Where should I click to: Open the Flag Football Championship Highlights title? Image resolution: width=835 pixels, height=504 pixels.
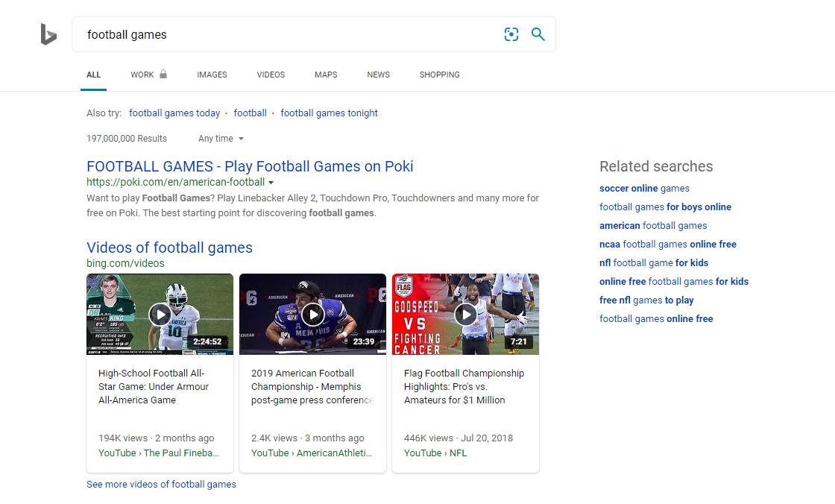[464, 387]
